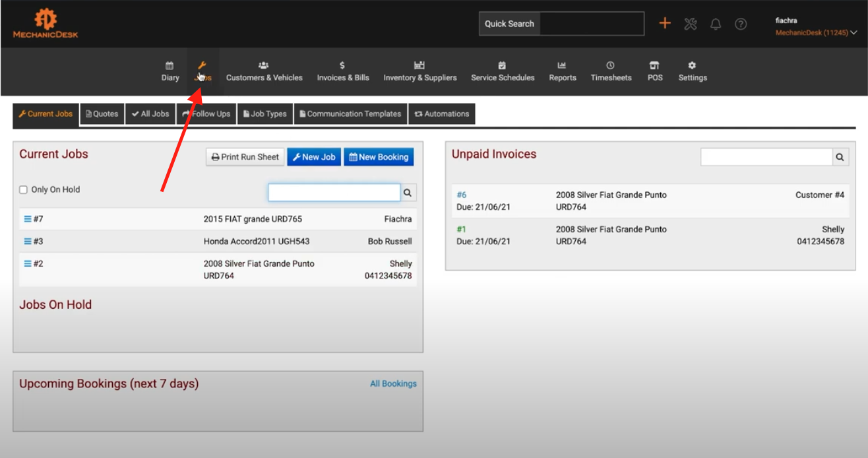868x458 pixels.
Task: Click the New Booking button
Action: [379, 157]
